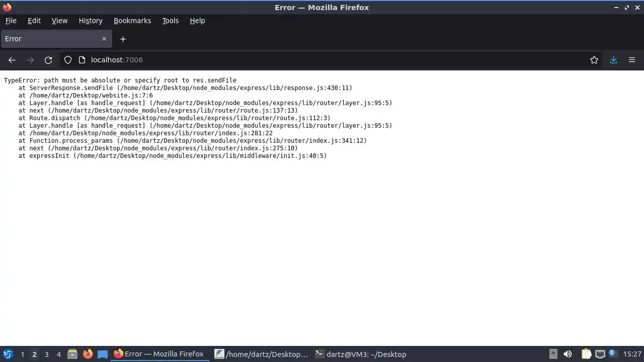Click the website.js:7:6 stack trace line
This screenshot has width=644, height=362.
click(86, 96)
